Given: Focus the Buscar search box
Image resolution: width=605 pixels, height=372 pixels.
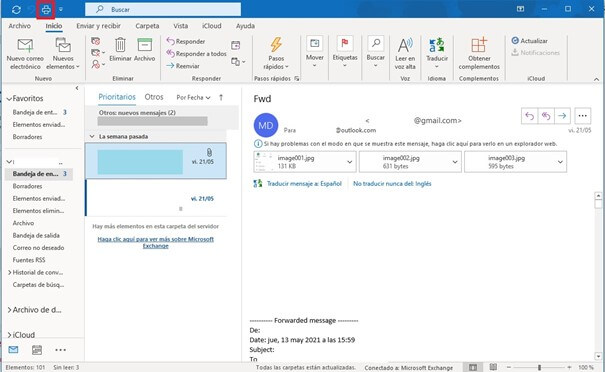Looking at the screenshot, I should click(163, 9).
